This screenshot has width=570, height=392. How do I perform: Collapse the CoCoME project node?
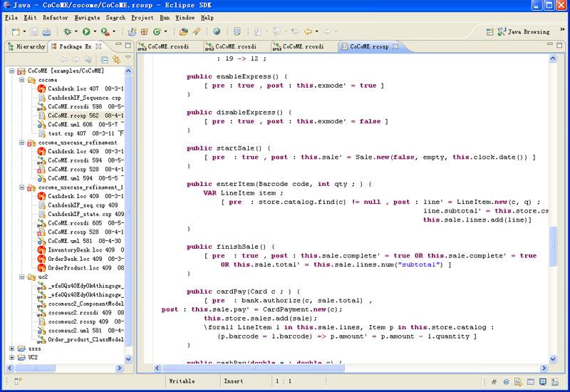[12, 71]
